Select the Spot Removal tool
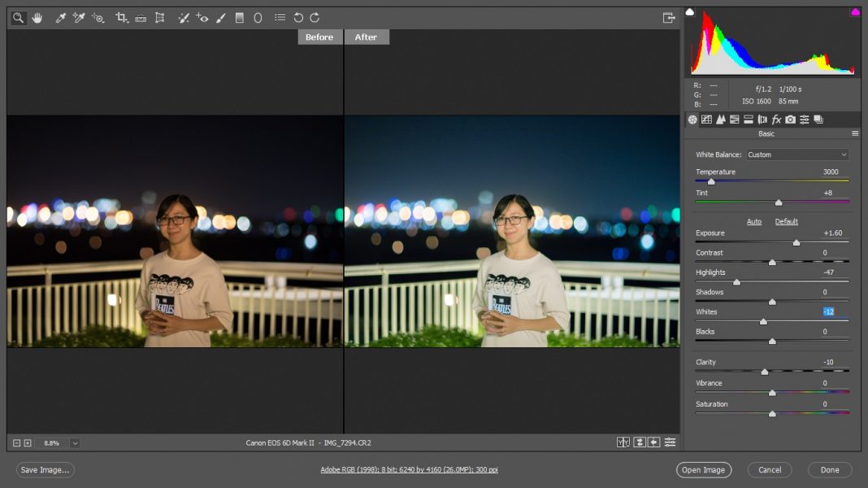868x488 pixels. (x=183, y=18)
